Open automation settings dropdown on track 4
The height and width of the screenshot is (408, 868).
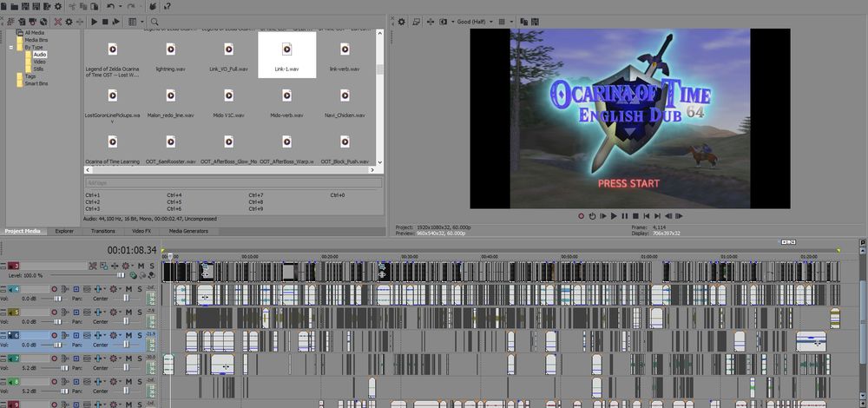coord(114,289)
